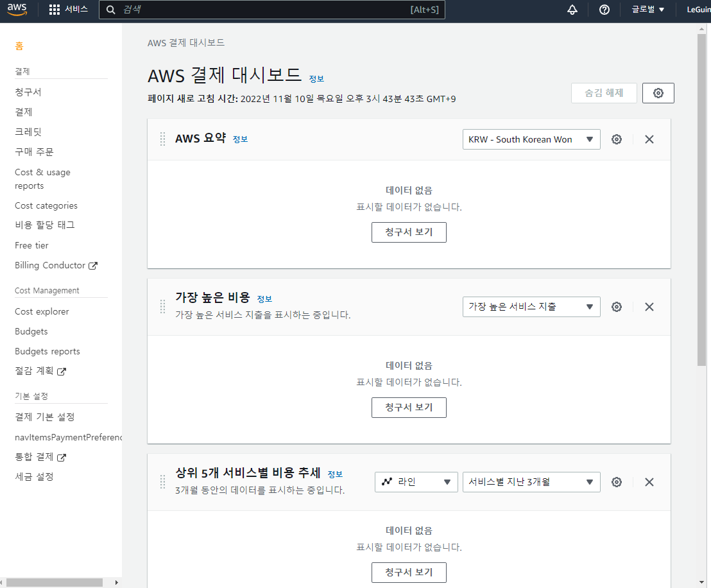Click the drag handle of 가장 높은 비용 widget
The height and width of the screenshot is (588, 711).
click(x=162, y=307)
